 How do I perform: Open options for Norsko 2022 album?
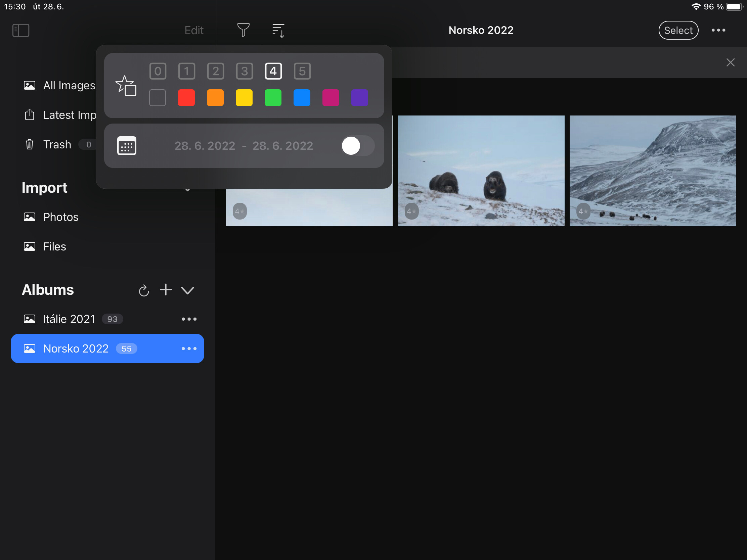[x=189, y=349]
